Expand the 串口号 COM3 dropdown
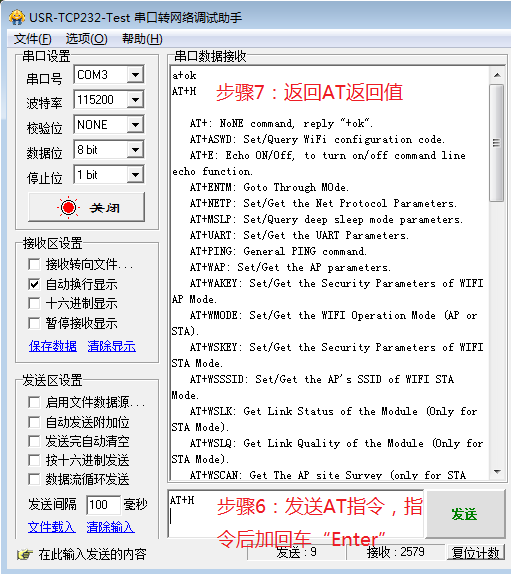511x574 pixels. point(135,75)
